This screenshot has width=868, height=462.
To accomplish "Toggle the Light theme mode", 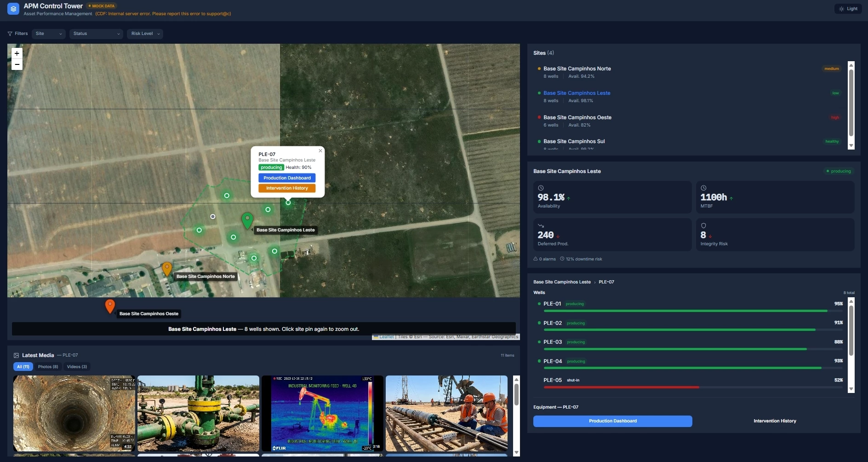I will point(848,9).
